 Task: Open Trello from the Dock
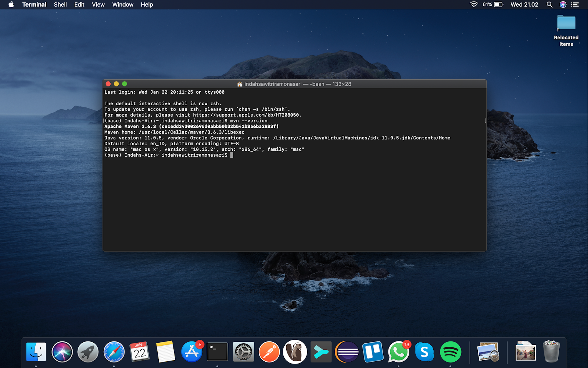(373, 352)
